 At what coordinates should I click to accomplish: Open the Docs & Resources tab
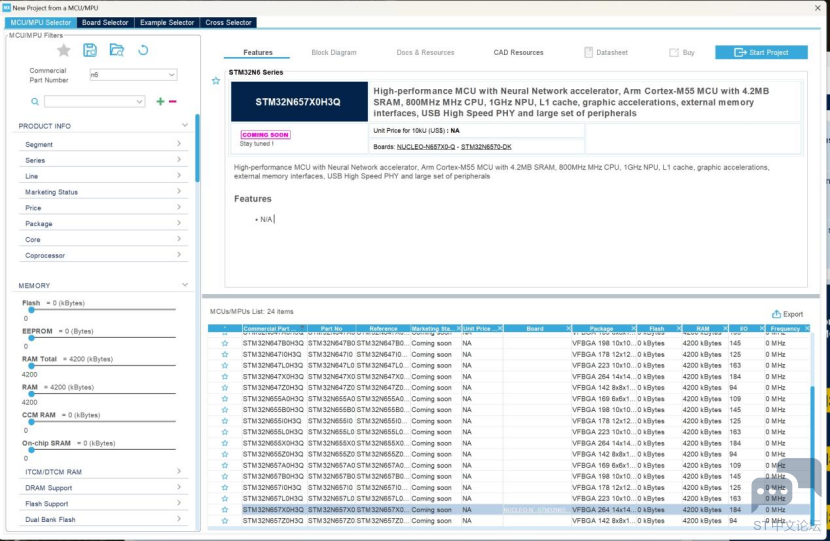426,52
